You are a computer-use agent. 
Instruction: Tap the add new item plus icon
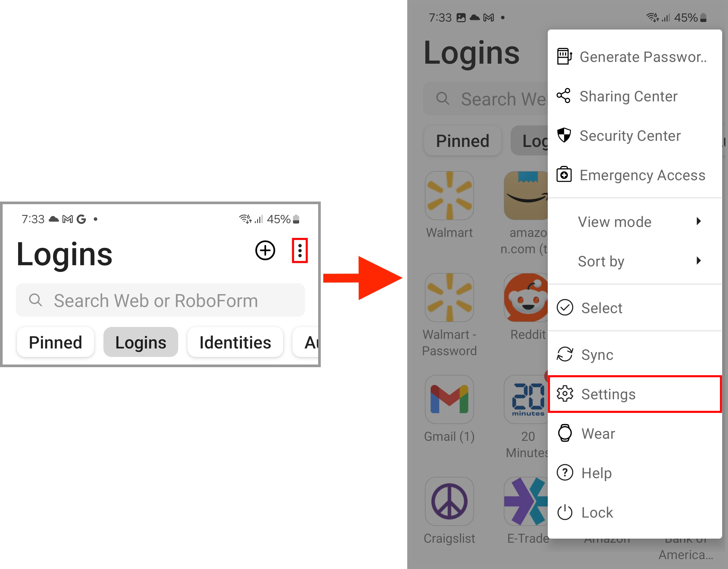point(265,251)
